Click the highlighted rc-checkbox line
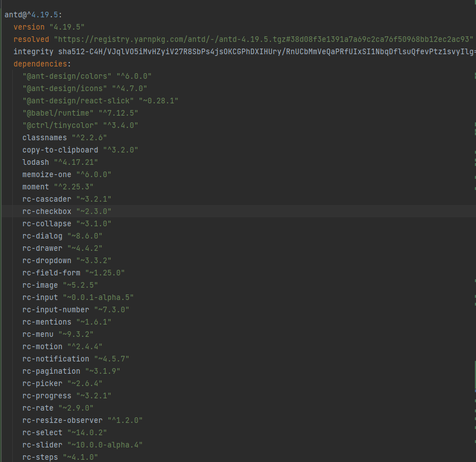The height and width of the screenshot is (462, 476). [67, 211]
